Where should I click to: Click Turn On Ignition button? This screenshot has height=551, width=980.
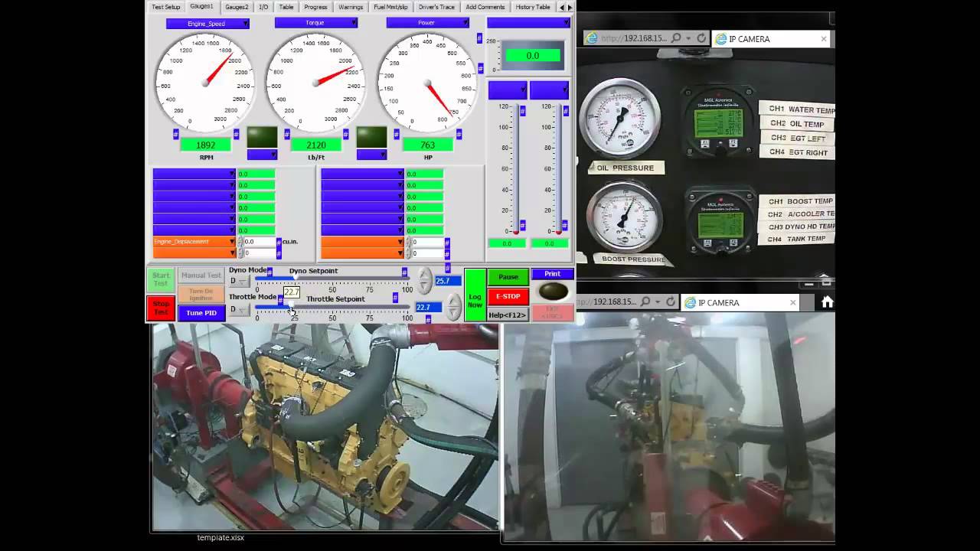coord(201,294)
